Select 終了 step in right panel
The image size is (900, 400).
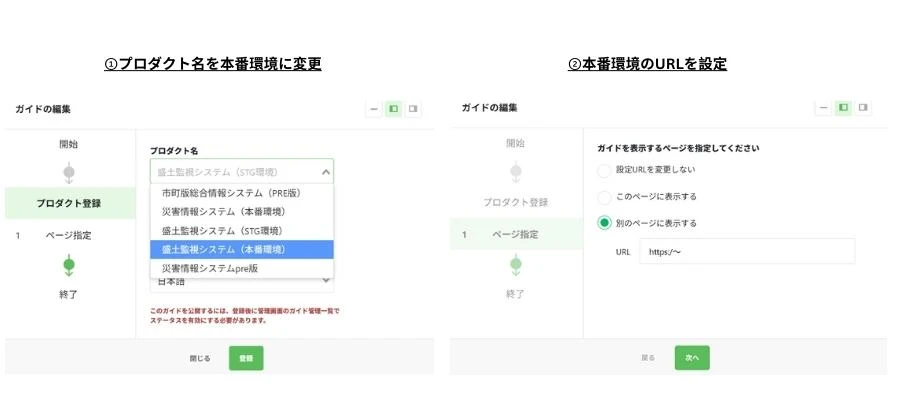click(x=515, y=294)
